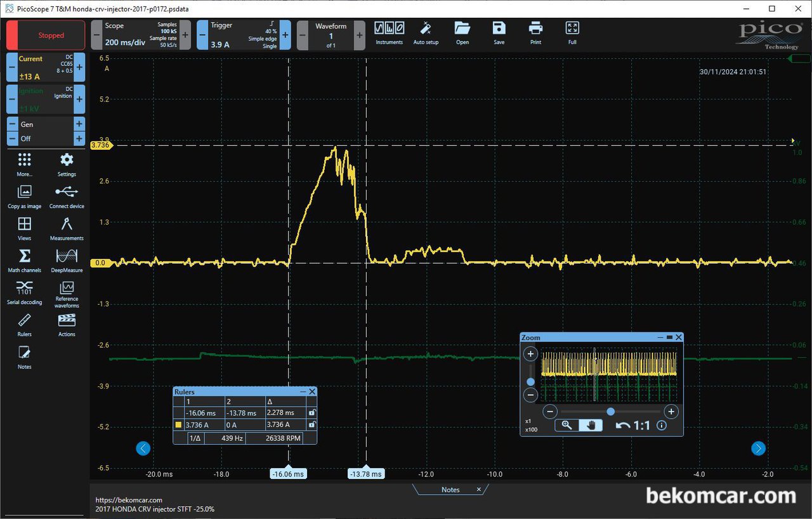Increase Scope timebase with plus

(185, 35)
